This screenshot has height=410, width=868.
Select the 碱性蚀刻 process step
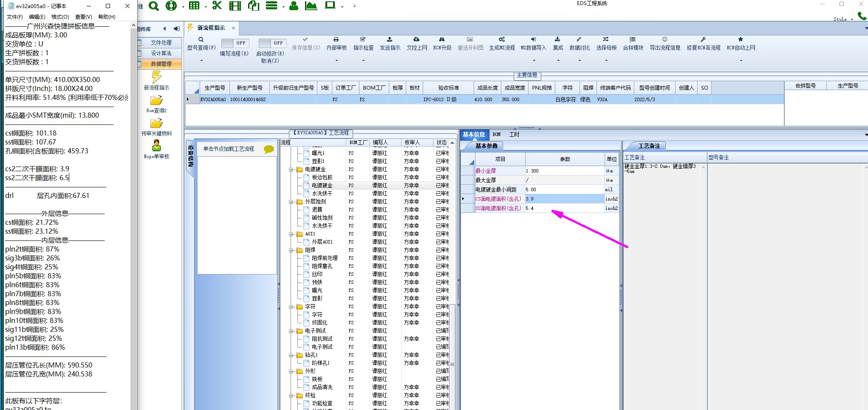[x=322, y=218]
